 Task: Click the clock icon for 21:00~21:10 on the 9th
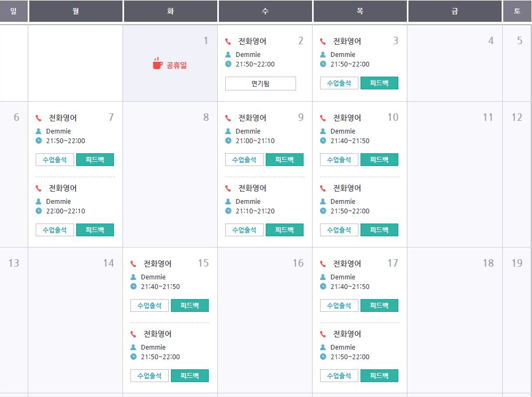point(228,140)
